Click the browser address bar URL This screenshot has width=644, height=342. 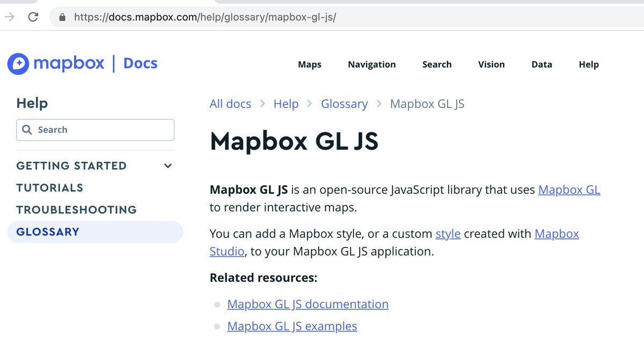pyautogui.click(x=205, y=17)
